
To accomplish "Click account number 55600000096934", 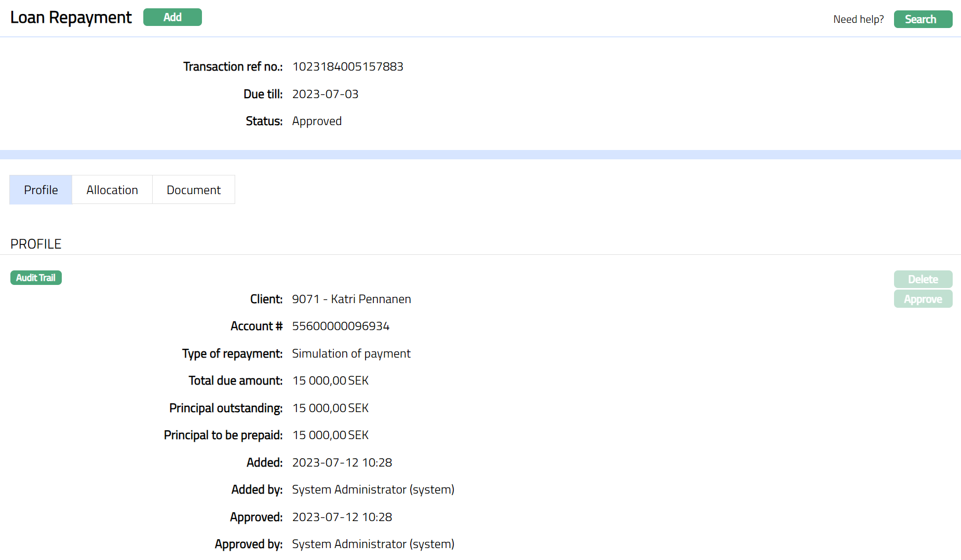I will coord(341,326).
